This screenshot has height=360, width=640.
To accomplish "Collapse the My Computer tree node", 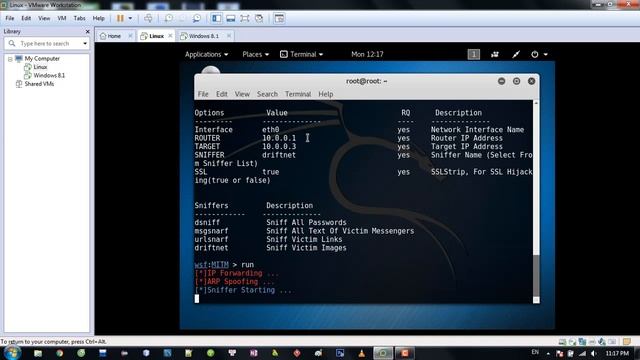I will [10, 59].
